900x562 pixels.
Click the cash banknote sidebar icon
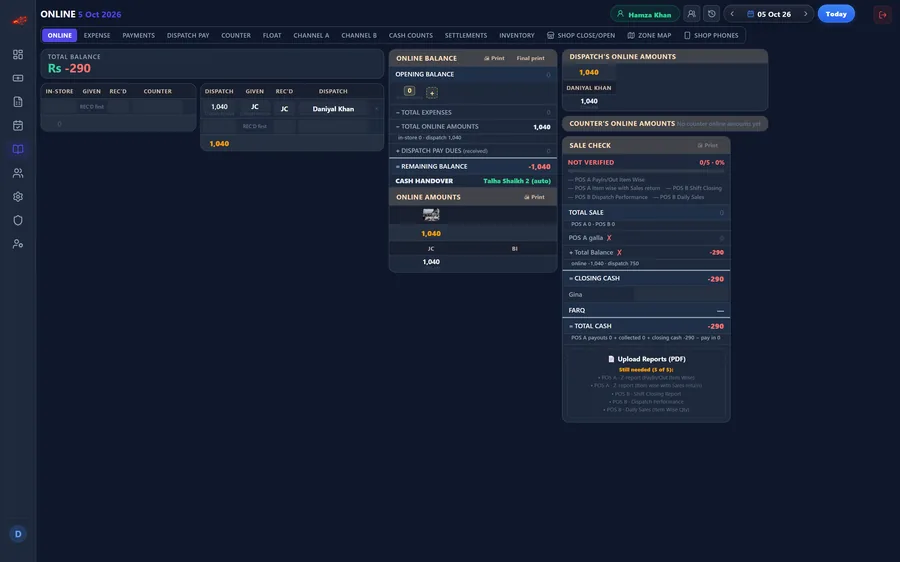pos(18,78)
